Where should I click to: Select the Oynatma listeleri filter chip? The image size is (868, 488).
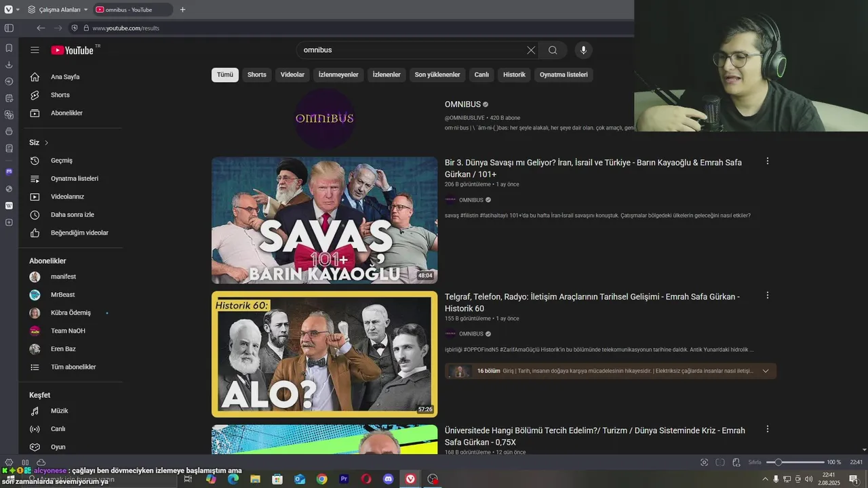tap(564, 75)
